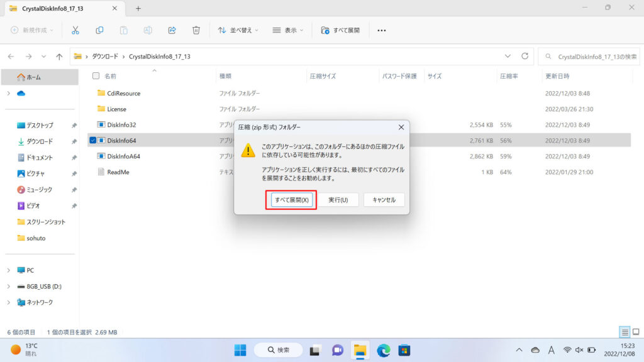Open a new tab with plus button
Screen dimensions: 644x362
138,8
